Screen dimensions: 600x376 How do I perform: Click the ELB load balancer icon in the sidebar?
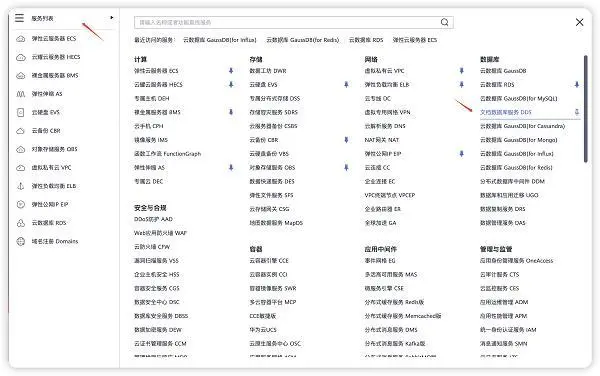point(21,186)
